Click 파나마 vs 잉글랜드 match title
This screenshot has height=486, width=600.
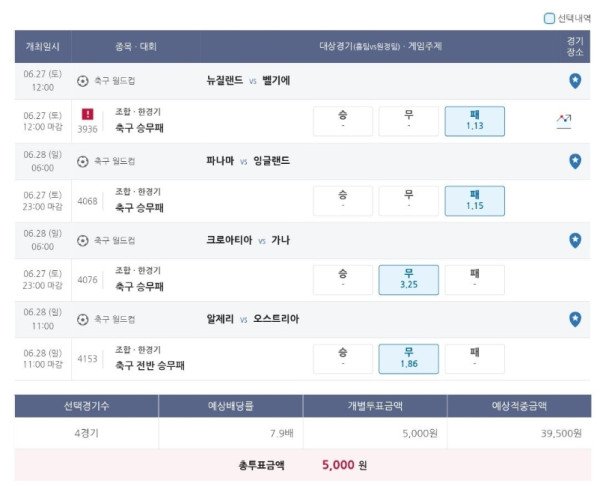click(248, 161)
